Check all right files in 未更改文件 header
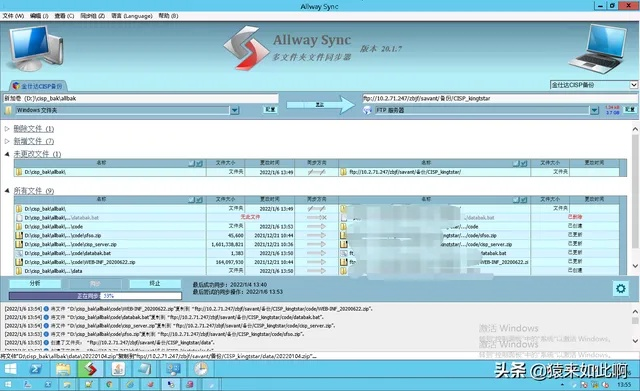 (524, 163)
